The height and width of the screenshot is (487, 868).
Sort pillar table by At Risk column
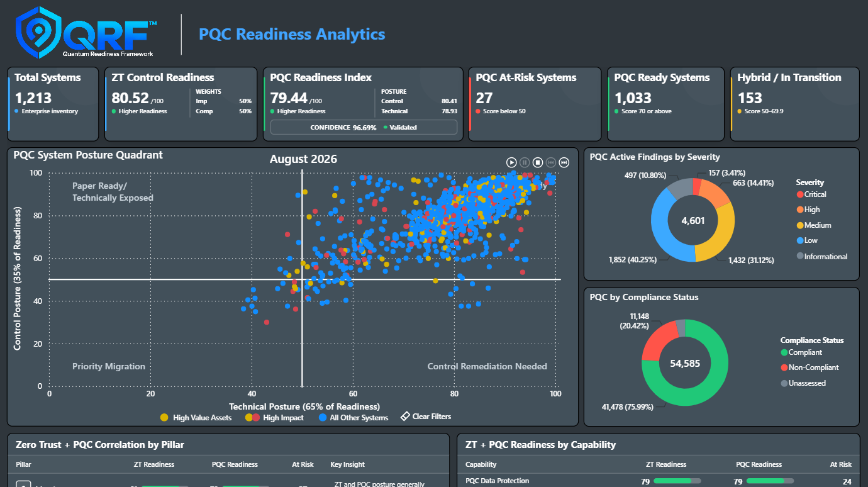tap(303, 464)
